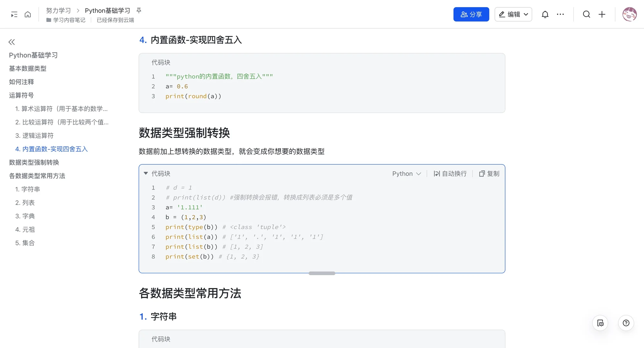Open the Python language dropdown

pyautogui.click(x=407, y=173)
